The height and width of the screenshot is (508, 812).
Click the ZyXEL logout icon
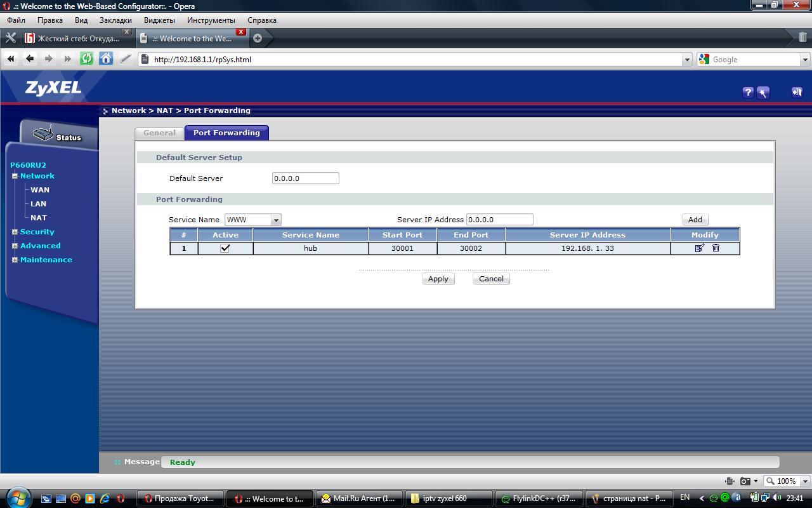[x=797, y=93]
